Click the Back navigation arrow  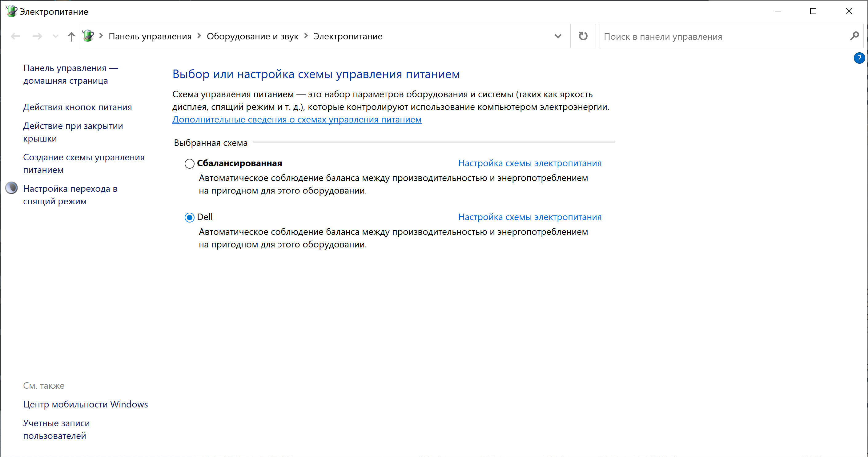15,36
